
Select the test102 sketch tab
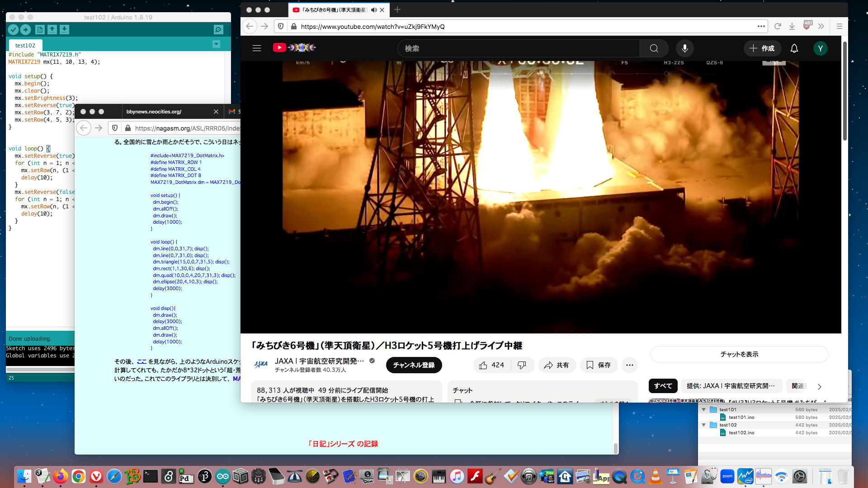coord(25,45)
